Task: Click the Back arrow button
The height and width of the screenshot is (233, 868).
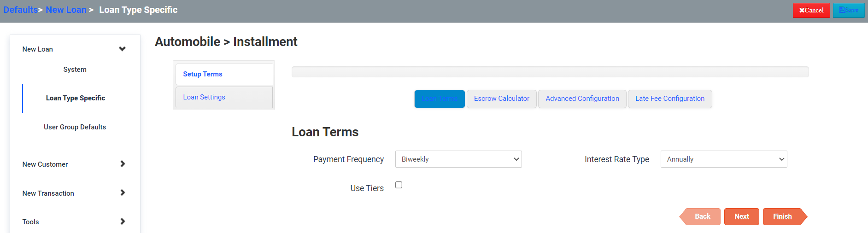Action: pyautogui.click(x=700, y=216)
